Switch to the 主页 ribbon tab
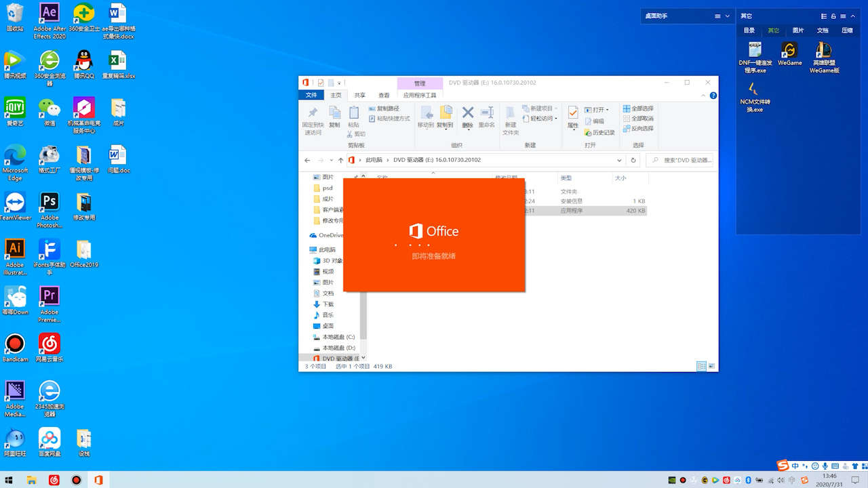The image size is (868, 488). 336,96
